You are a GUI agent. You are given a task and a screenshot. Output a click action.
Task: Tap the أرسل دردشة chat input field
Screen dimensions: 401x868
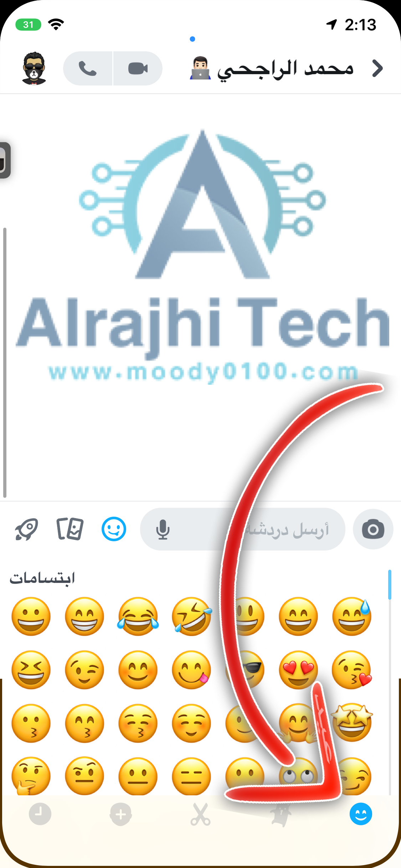tap(242, 529)
